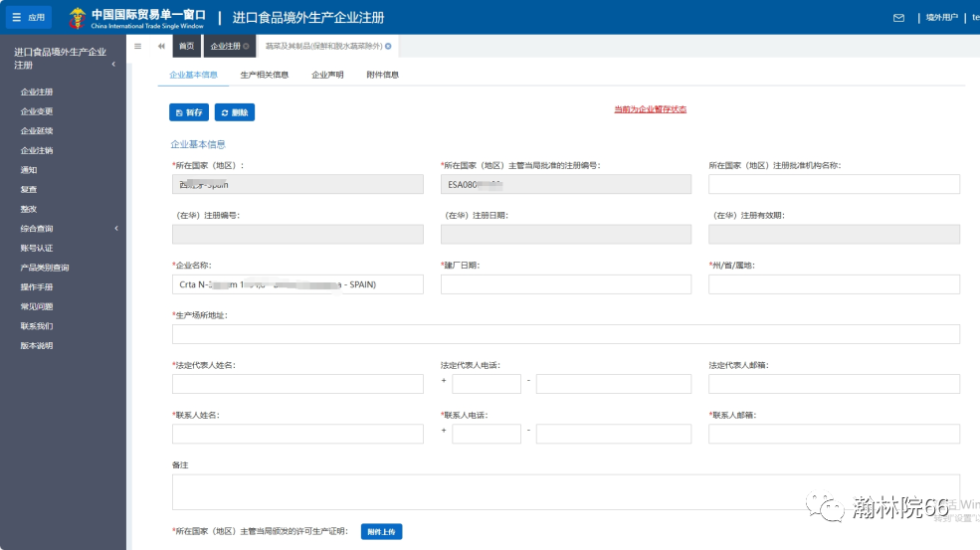Click the 法定代表人邮箱 input field
The image size is (980, 550).
click(x=834, y=384)
